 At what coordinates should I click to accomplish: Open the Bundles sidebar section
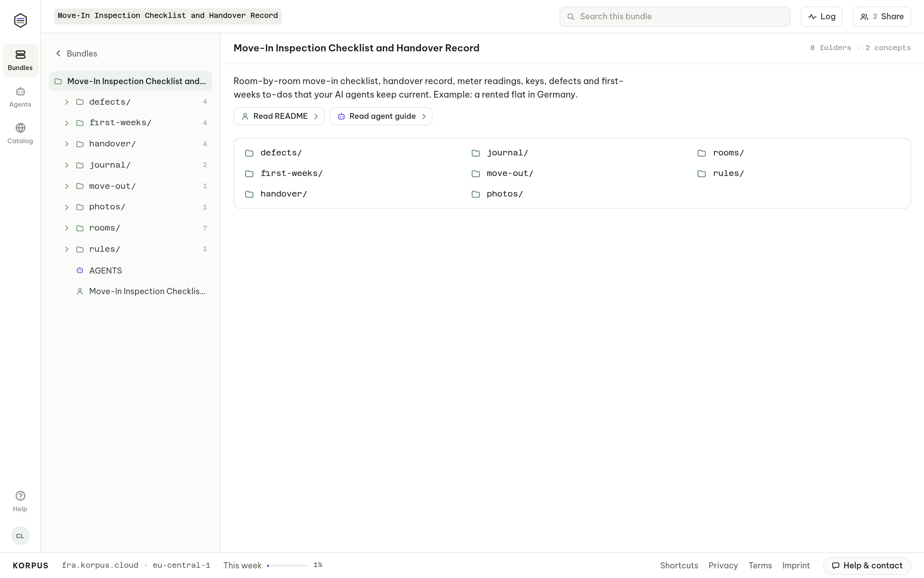20,60
